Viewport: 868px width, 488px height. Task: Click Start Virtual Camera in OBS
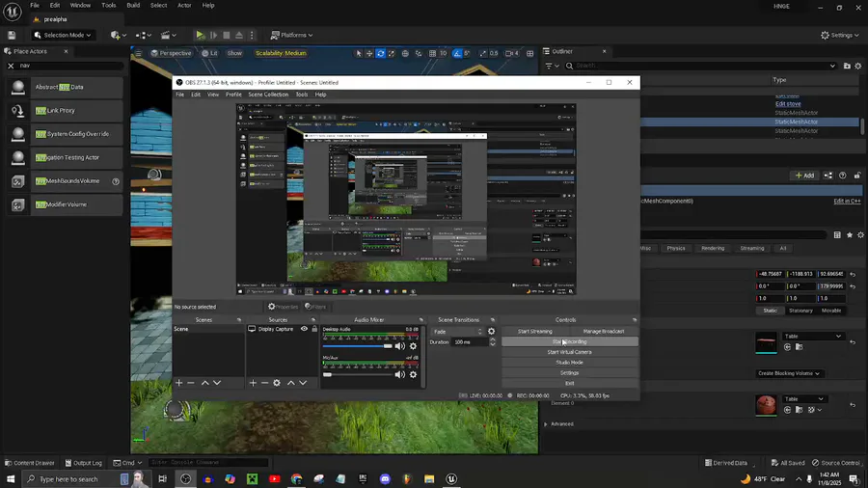570,352
